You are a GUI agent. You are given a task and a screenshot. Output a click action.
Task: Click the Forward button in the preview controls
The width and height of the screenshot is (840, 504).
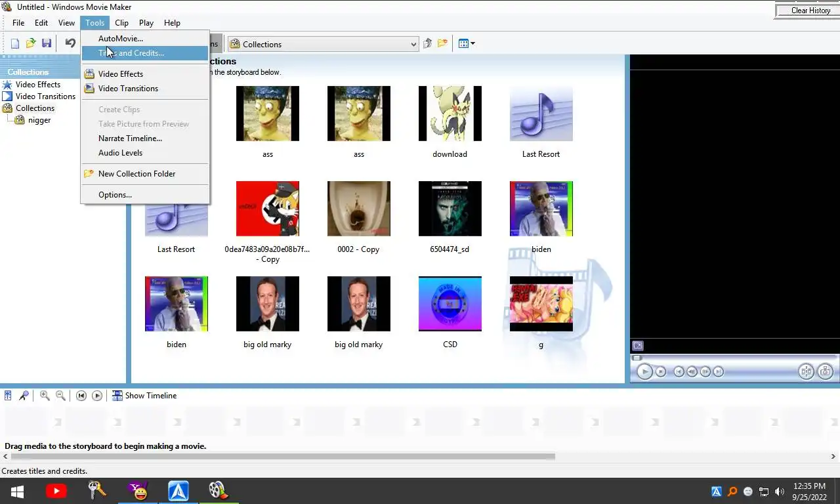click(719, 371)
